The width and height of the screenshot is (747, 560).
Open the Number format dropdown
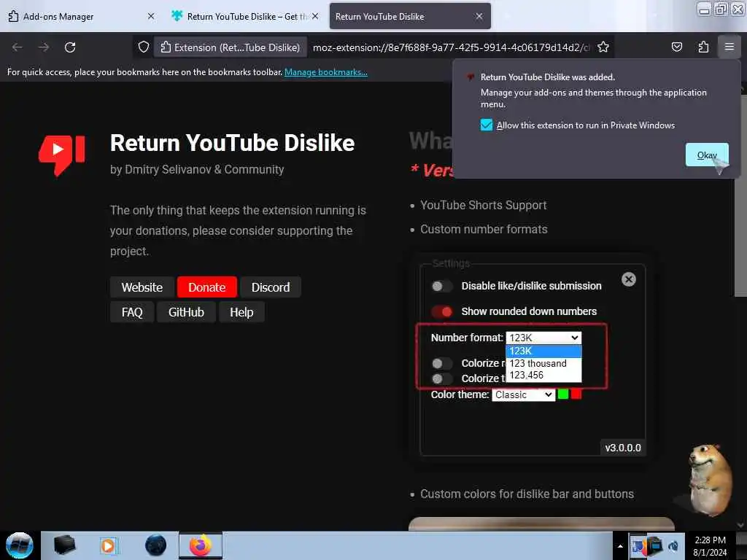click(543, 338)
